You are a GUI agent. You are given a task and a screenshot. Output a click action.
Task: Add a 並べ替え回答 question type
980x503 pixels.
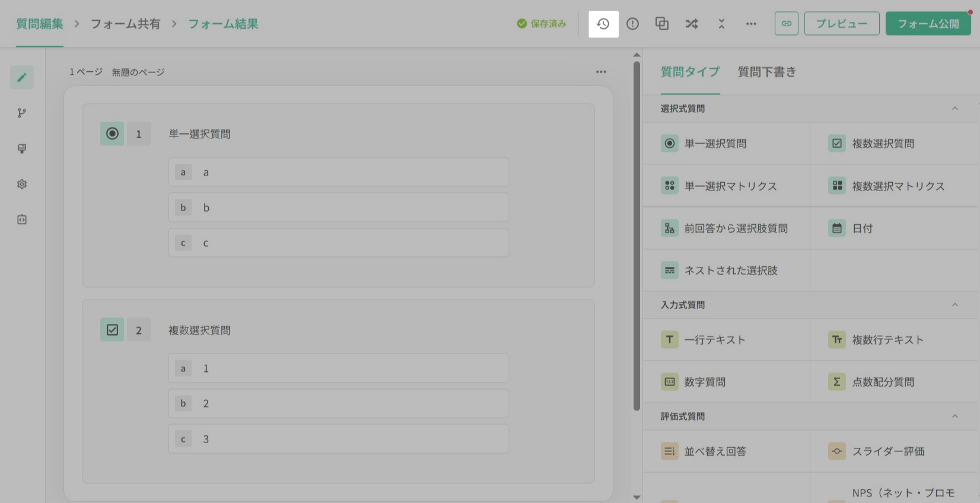726,451
